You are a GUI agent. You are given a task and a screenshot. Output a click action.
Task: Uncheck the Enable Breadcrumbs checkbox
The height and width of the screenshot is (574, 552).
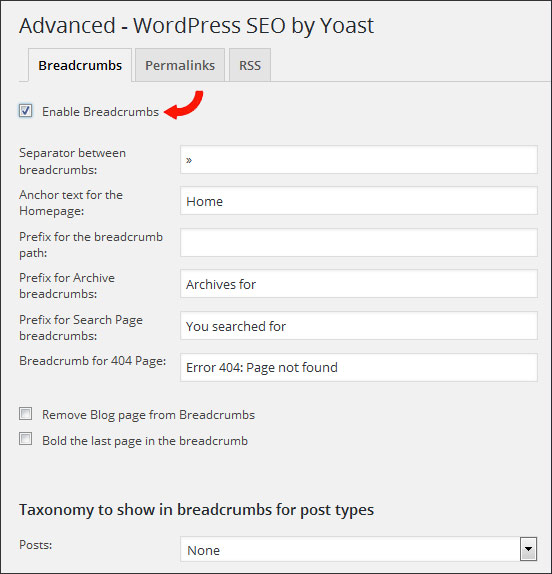tap(26, 111)
